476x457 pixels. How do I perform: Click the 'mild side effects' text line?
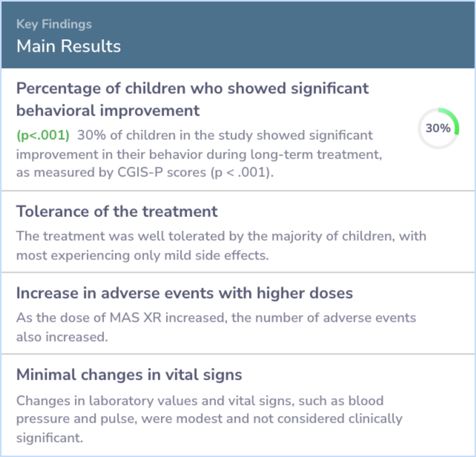pyautogui.click(x=143, y=255)
